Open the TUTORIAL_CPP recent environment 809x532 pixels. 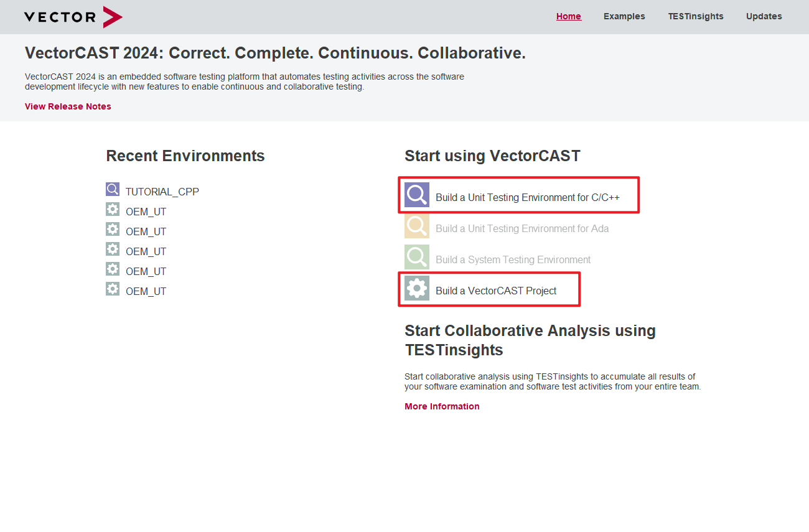coord(162,192)
